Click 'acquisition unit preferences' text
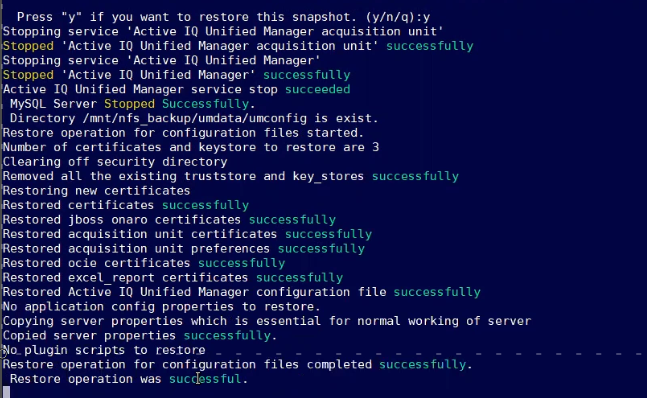Viewport: 647px width, 398px height. pyautogui.click(x=169, y=249)
